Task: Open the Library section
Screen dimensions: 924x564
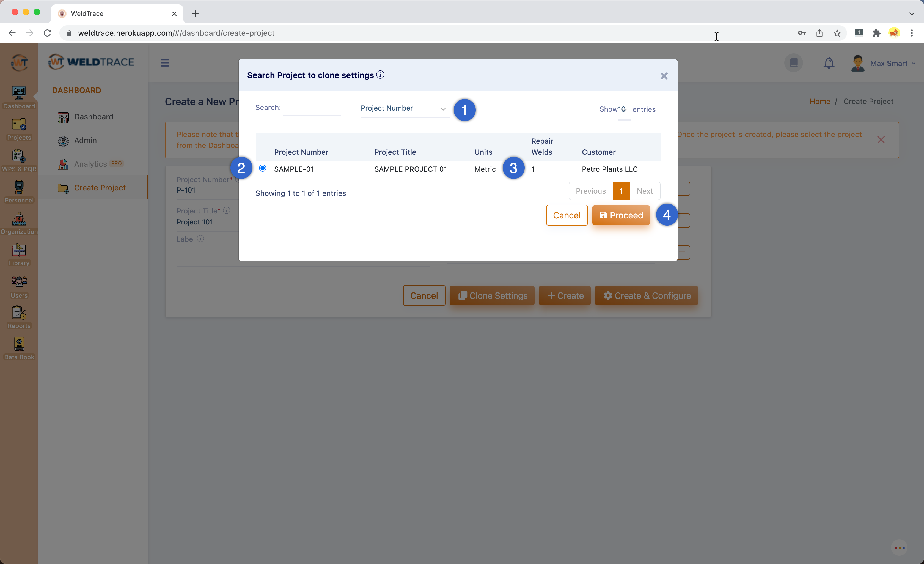Action: [x=19, y=254]
